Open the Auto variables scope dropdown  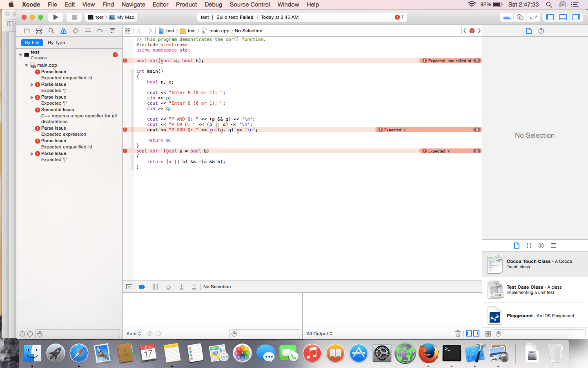click(x=134, y=334)
